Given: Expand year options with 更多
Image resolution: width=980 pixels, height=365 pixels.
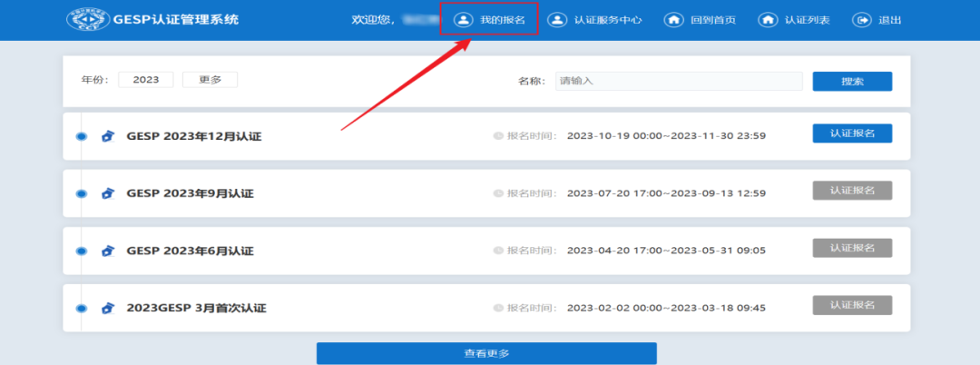Looking at the screenshot, I should point(210,79).
